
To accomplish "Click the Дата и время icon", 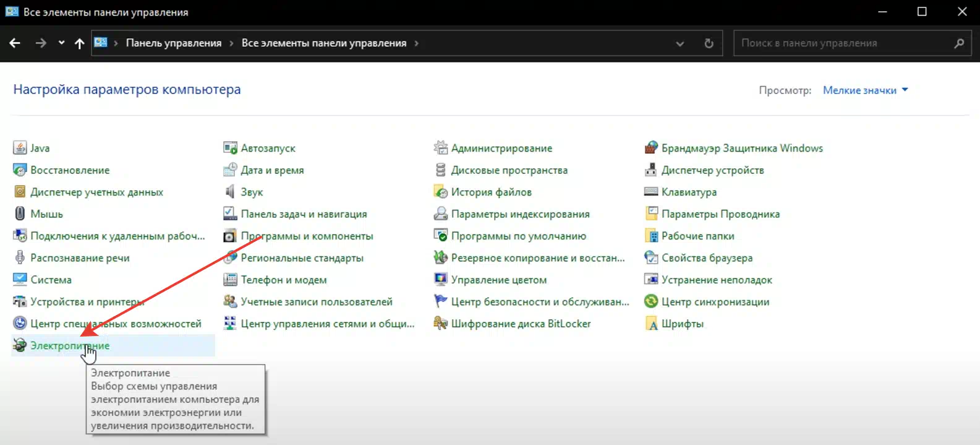I will pos(230,170).
